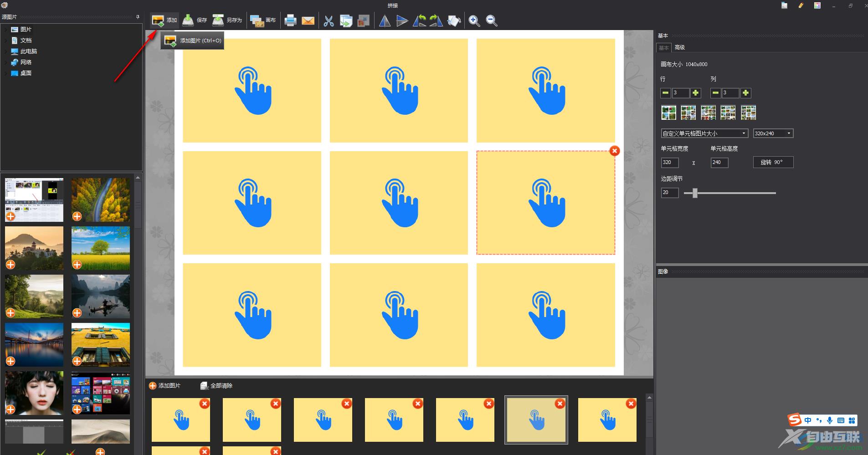Click the 行 row count input field

tap(681, 93)
